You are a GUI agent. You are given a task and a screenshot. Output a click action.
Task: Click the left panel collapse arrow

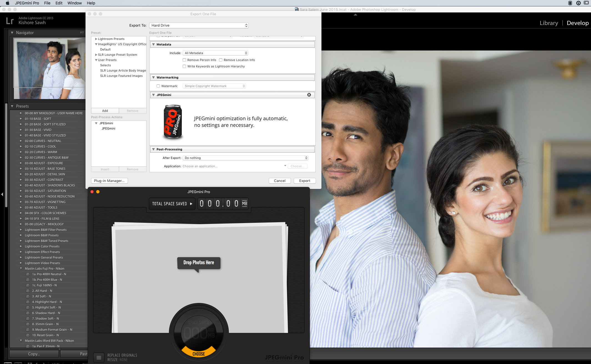pyautogui.click(x=2, y=194)
